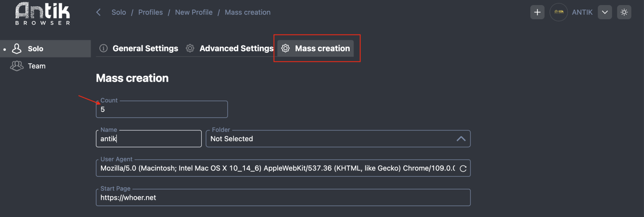Switch to the Advanced Settings tab

[236, 49]
